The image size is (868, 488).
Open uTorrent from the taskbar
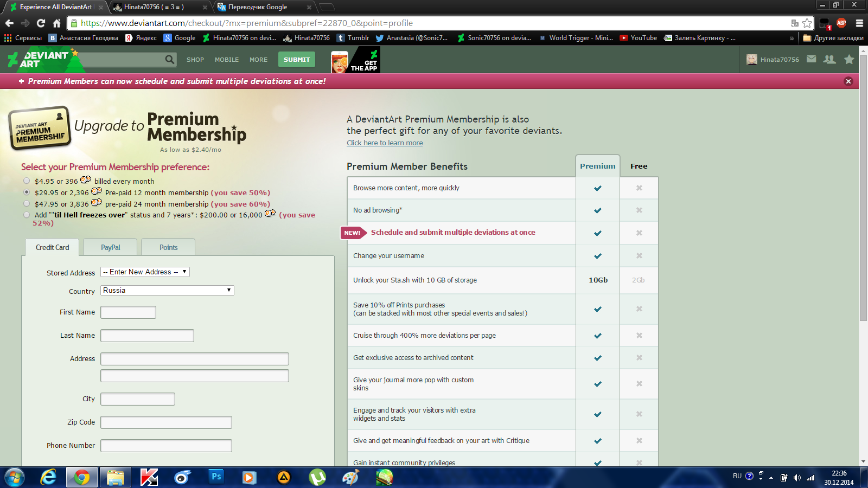coord(317,477)
